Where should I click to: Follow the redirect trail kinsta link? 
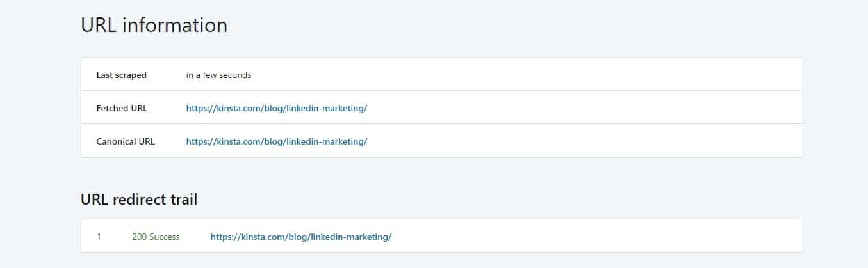[300, 237]
